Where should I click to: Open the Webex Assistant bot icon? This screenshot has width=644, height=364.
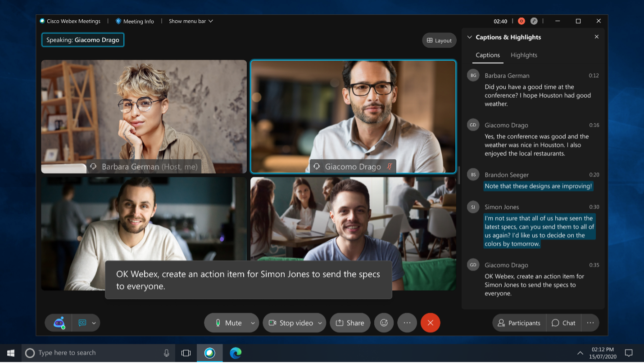pos(59,323)
